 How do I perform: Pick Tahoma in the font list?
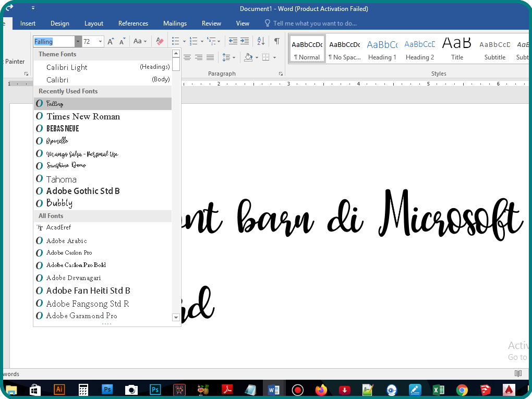pos(103,179)
